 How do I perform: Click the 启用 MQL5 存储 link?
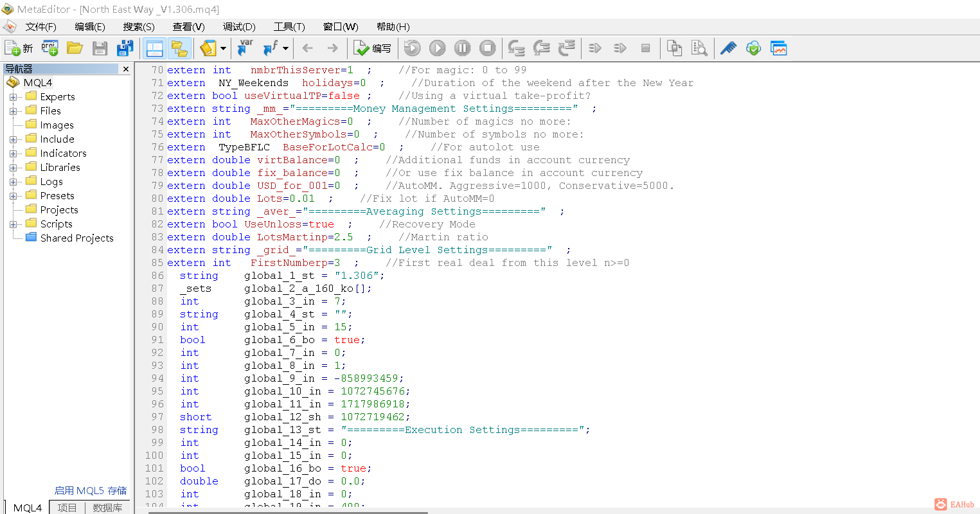point(91,491)
